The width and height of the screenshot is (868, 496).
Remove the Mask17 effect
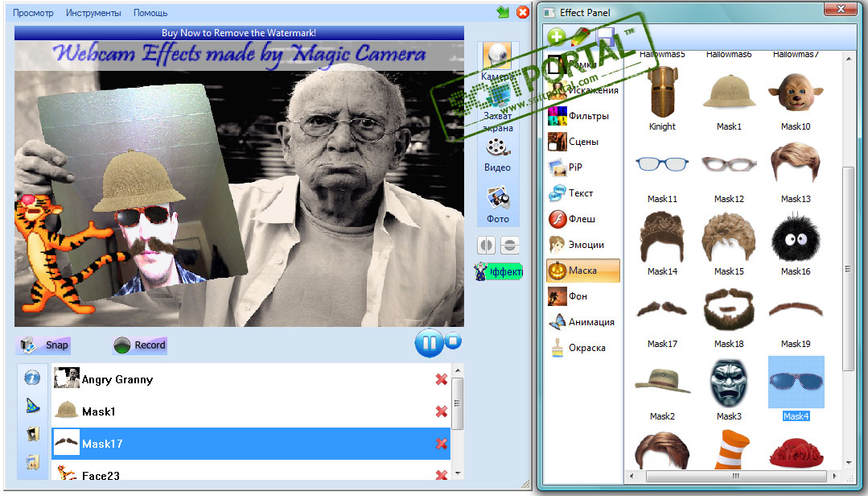pos(441,444)
